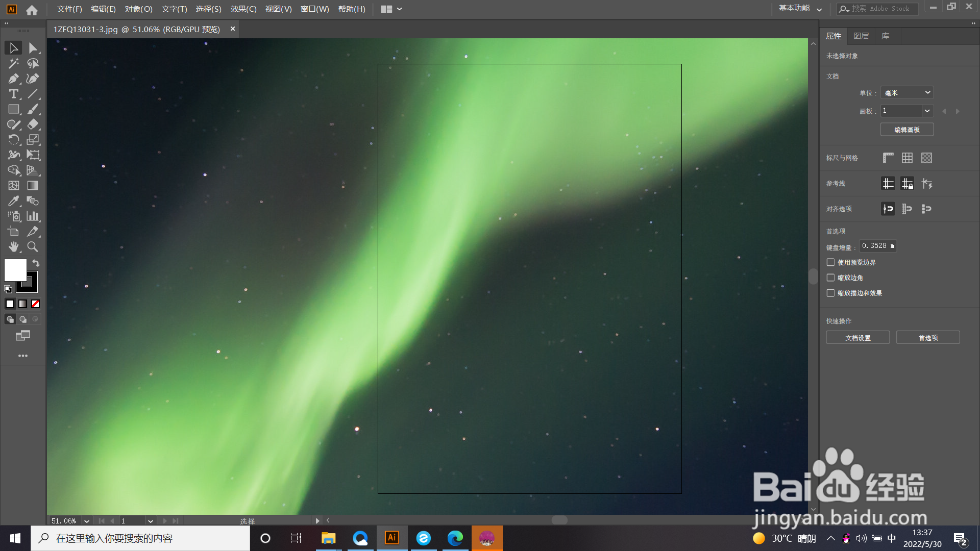Show the grid icon in properties

[907, 158]
